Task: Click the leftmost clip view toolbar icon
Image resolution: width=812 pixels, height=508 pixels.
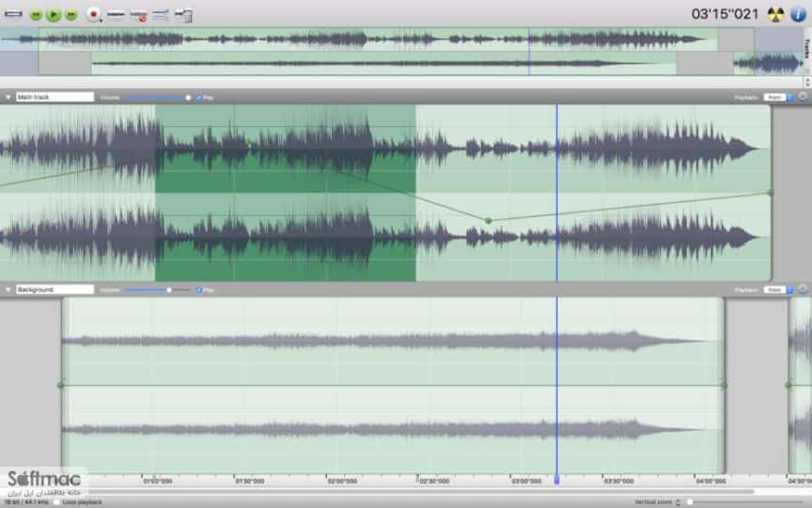Action: (x=13, y=14)
